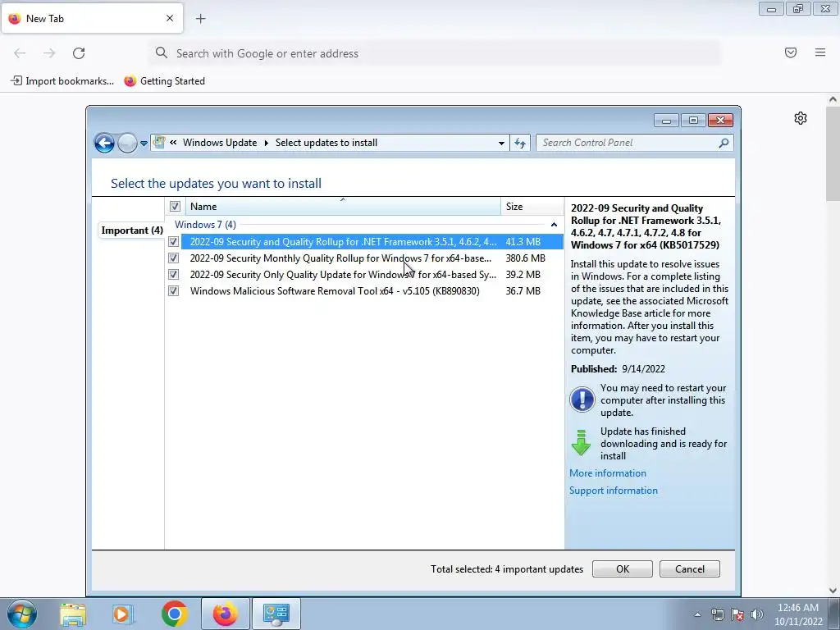
Task: Click the 41.3 MB size value
Action: (x=523, y=242)
